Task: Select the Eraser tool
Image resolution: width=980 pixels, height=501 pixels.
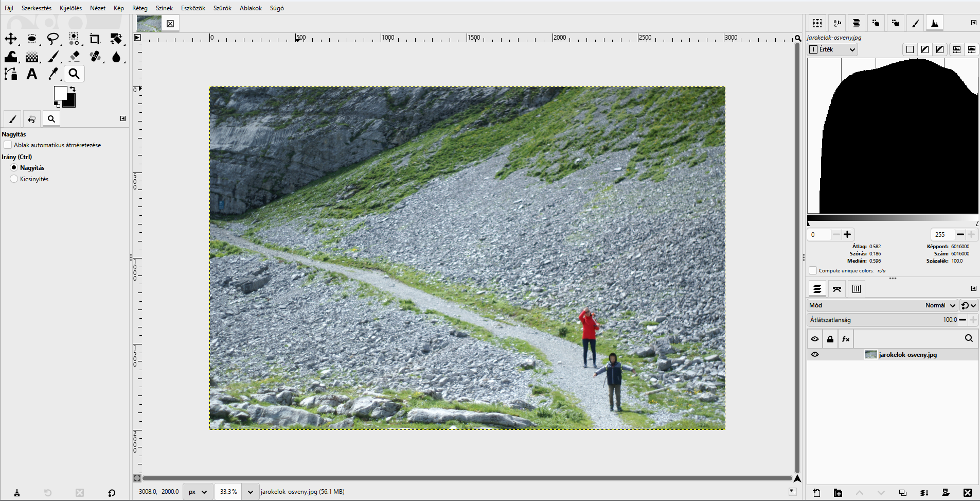Action: click(x=74, y=57)
